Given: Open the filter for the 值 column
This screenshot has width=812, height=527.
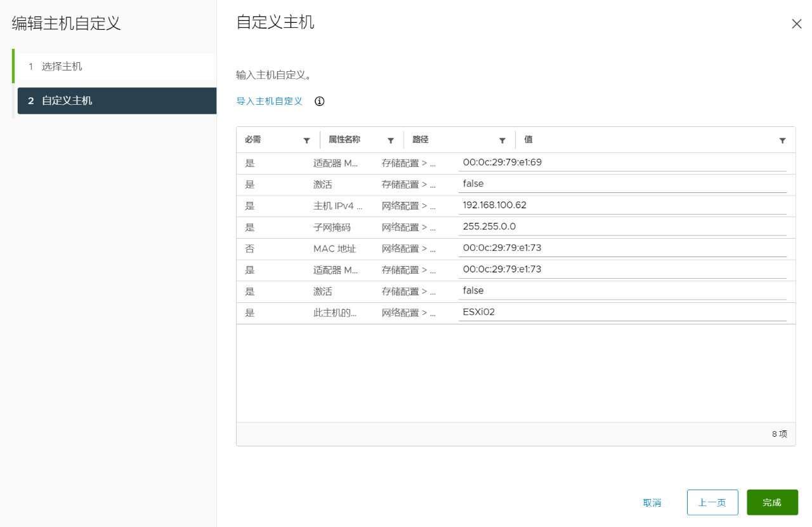Looking at the screenshot, I should pos(782,140).
